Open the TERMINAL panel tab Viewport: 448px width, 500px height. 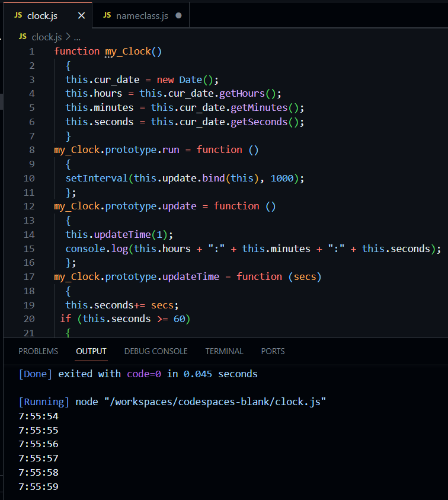pos(225,351)
